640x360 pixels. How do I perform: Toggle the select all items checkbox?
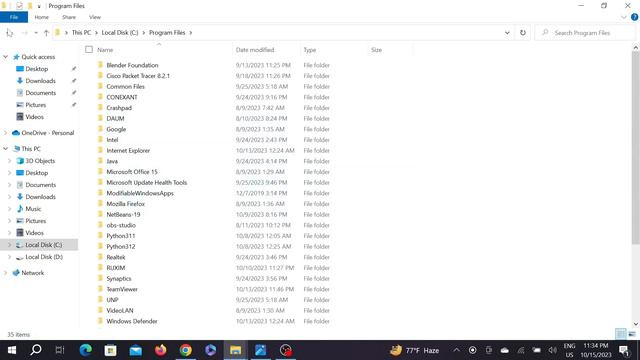tap(89, 49)
